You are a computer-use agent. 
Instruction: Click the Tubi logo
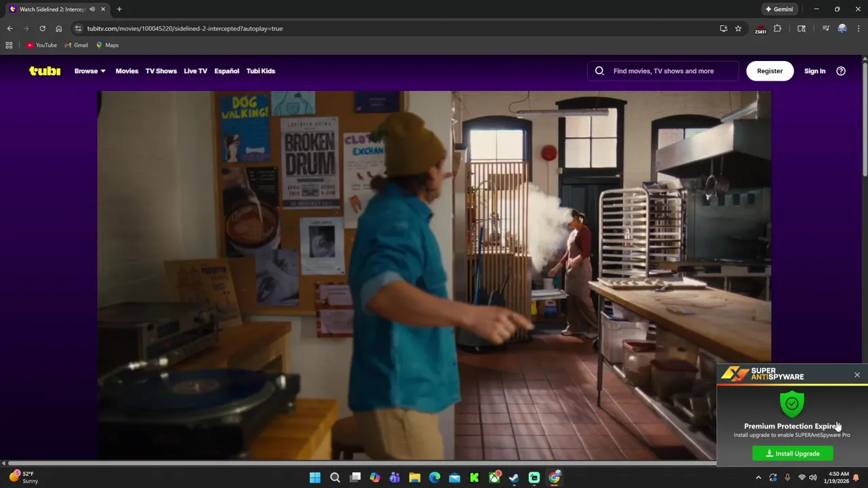point(45,70)
